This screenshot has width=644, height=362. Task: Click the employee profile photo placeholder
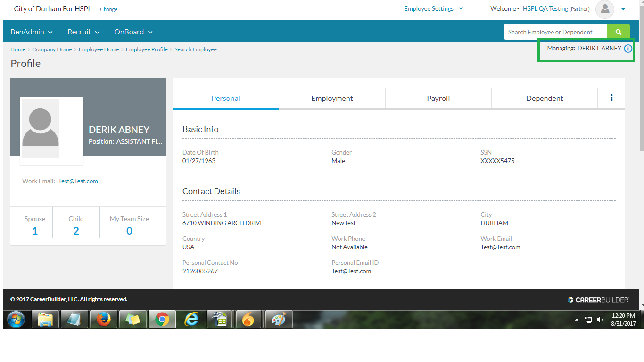tap(41, 129)
